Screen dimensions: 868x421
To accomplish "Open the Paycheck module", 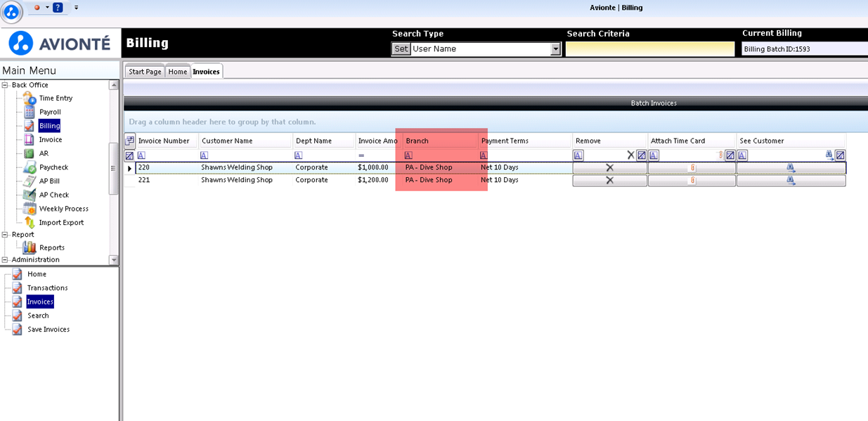I will [x=53, y=167].
